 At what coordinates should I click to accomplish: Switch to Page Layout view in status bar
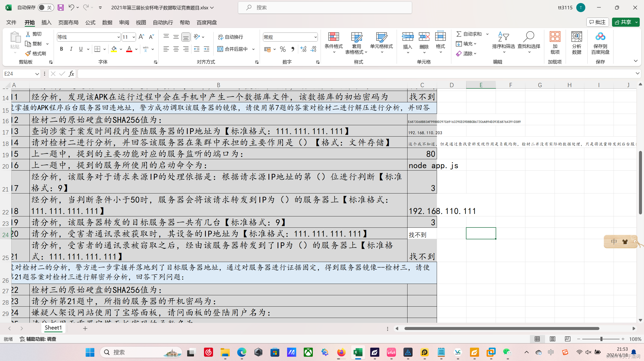[552, 339]
